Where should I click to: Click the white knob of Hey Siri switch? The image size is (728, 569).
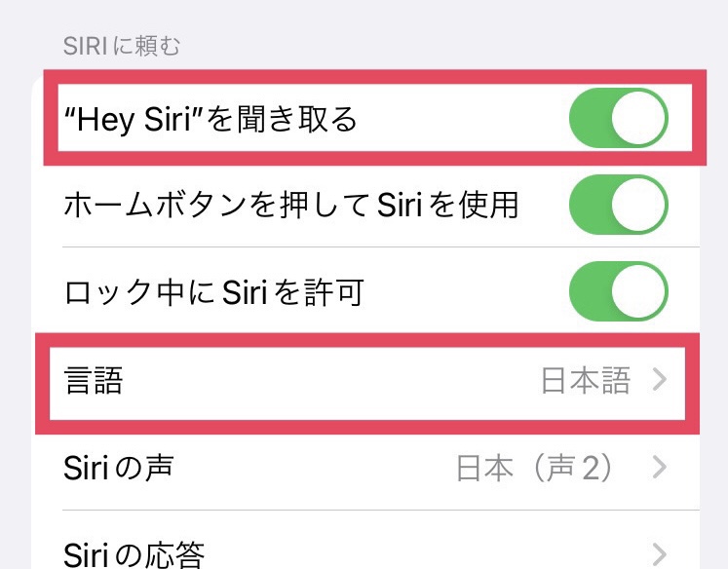(638, 118)
